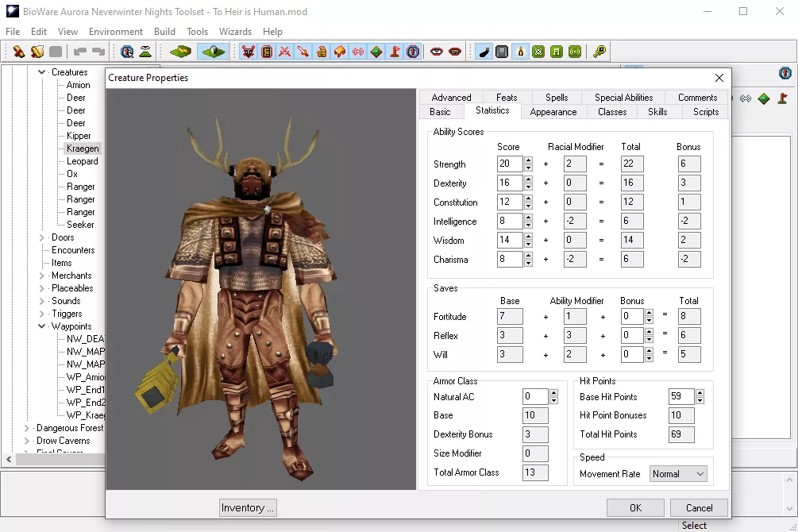This screenshot has width=798, height=532.
Task: Click the redo arrow toolbar icon
Action: point(98,52)
